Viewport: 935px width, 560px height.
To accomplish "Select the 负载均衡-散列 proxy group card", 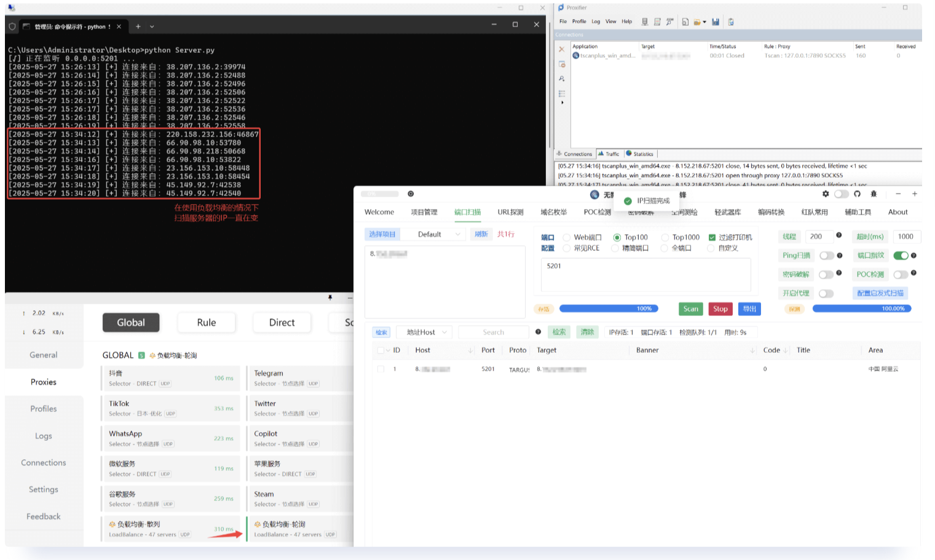I will (x=171, y=529).
